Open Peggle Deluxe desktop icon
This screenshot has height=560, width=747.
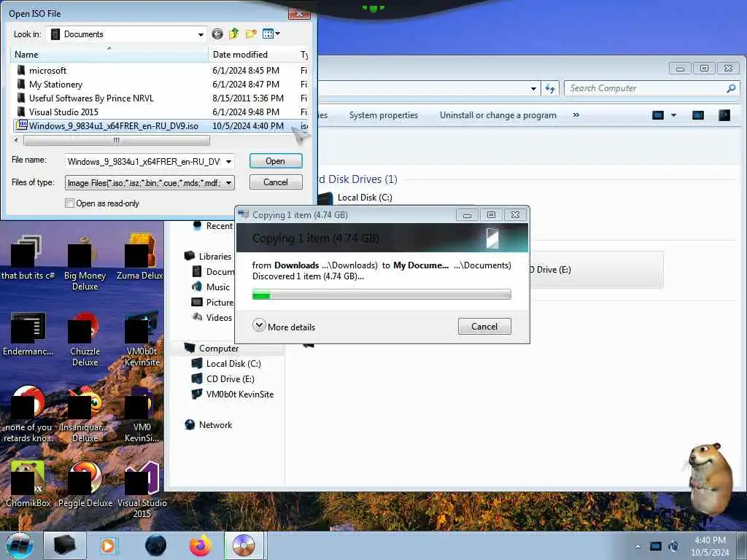85,485
